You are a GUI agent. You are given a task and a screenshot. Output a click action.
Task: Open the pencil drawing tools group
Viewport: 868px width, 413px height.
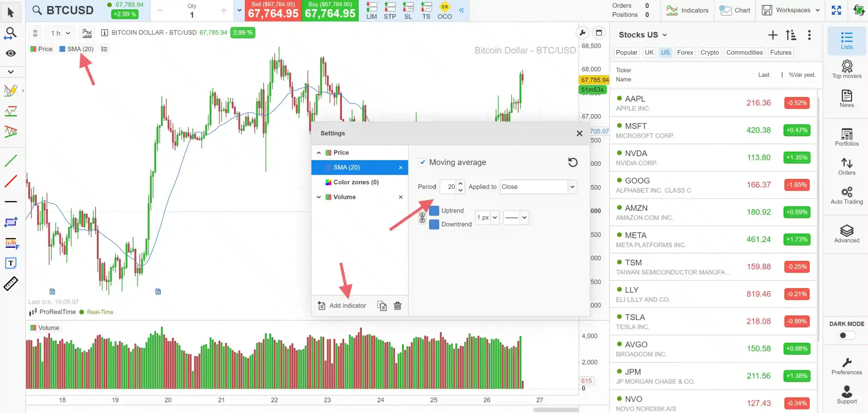11,90
